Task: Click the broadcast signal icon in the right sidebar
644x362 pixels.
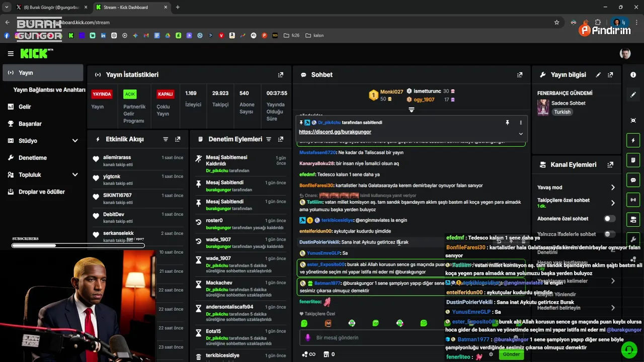Action: tap(633, 200)
